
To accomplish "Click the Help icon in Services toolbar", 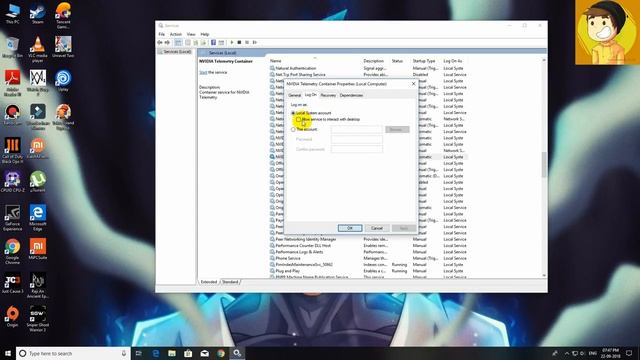I will click(x=213, y=42).
